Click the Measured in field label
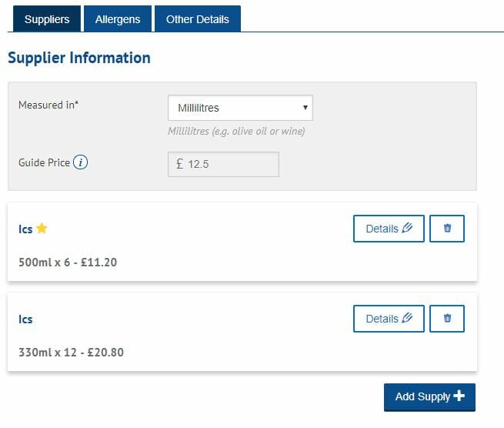Image resolution: width=504 pixels, height=428 pixels. [x=48, y=105]
